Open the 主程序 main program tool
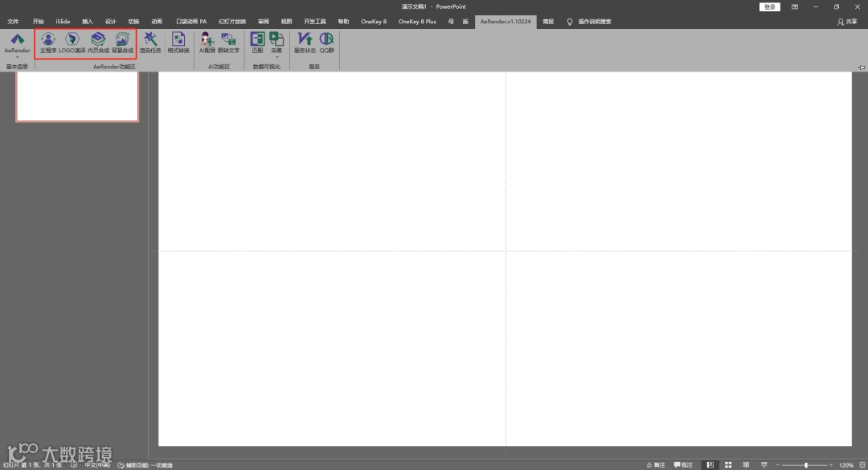This screenshot has width=868, height=470. 48,43
